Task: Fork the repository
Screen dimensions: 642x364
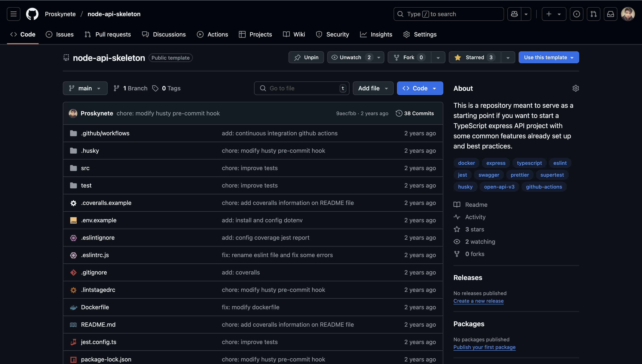Action: pyautogui.click(x=409, y=57)
